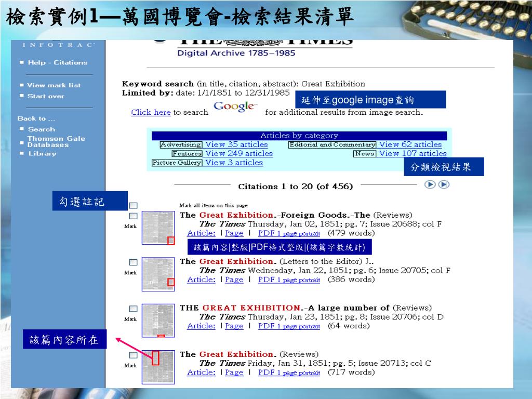Viewport: 532px width, 399px height.
Task: Click the 'Features' category label
Action: click(x=187, y=153)
